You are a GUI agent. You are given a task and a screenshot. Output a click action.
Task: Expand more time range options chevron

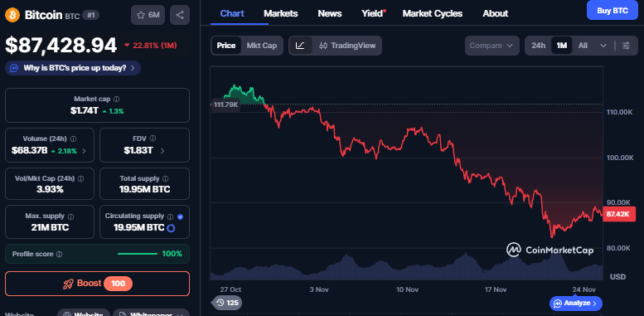[603, 46]
